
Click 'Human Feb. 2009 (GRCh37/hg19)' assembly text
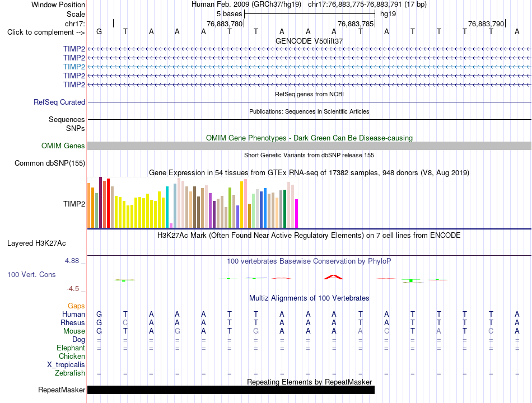[246, 4]
